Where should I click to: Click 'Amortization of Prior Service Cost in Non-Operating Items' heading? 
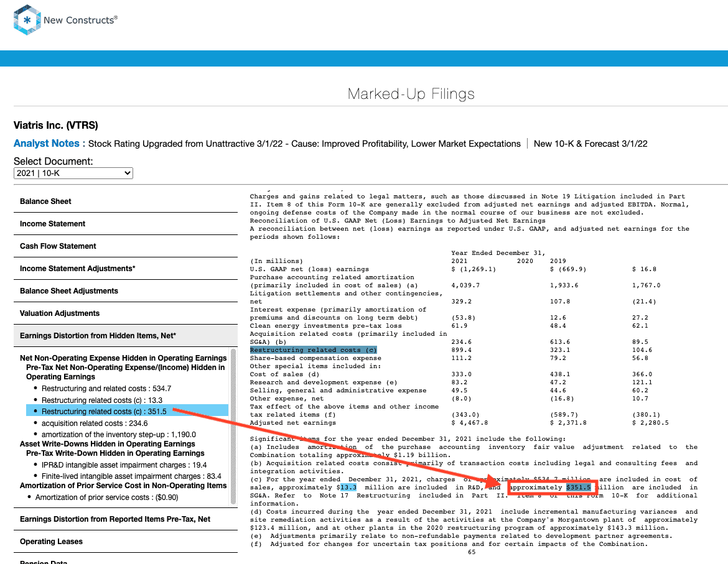point(123,486)
